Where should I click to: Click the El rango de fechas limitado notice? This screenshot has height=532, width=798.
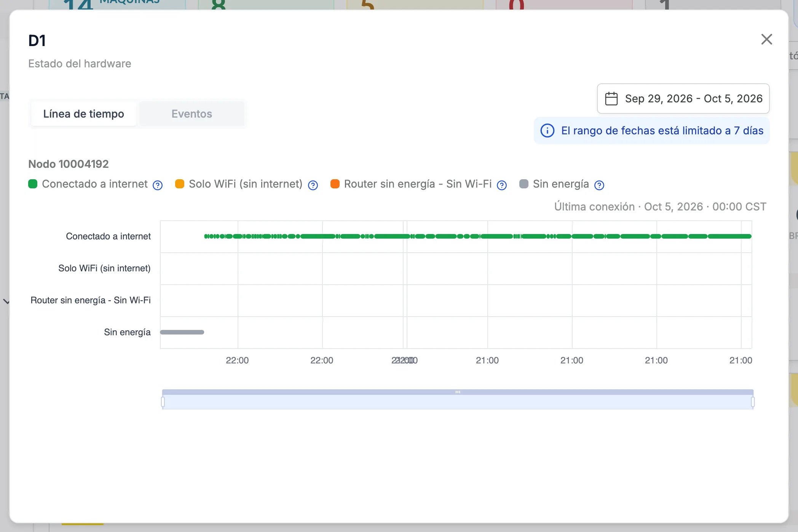651,131
